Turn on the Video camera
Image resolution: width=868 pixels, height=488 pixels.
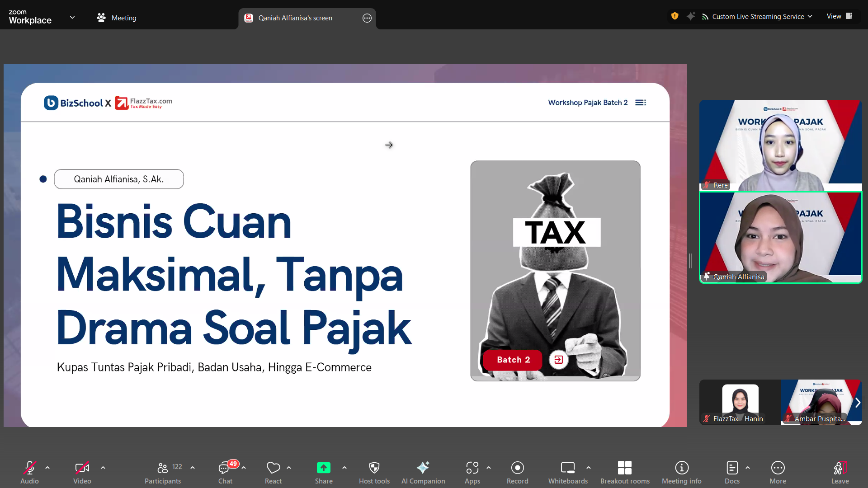click(x=82, y=468)
